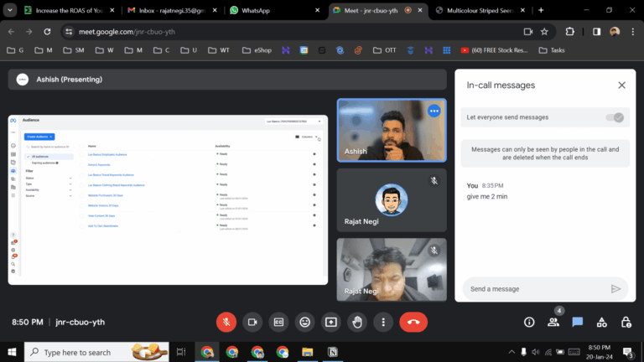
Task: Click the Send a message input field
Action: tap(532, 288)
